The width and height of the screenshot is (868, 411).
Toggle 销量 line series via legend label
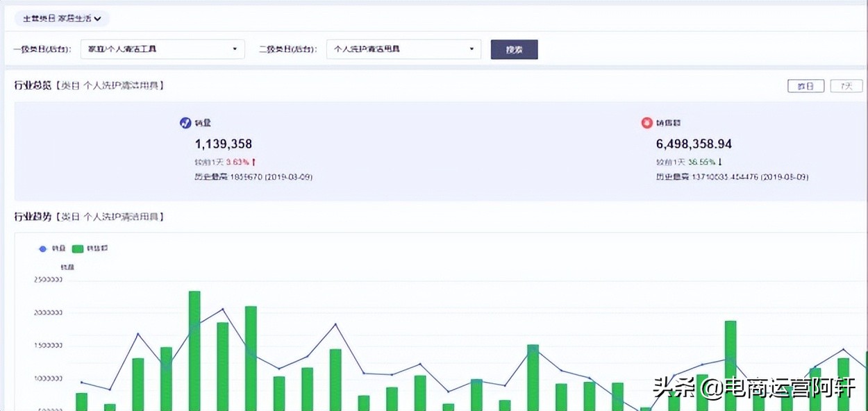pos(58,249)
